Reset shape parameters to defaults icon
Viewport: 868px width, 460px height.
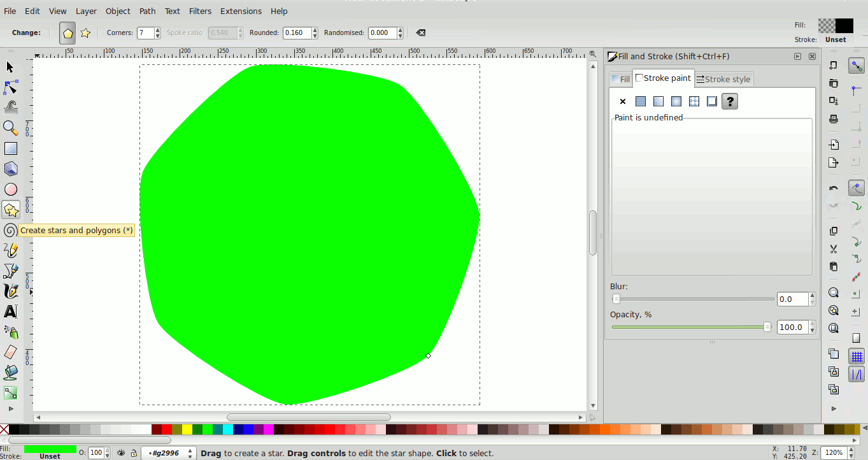421,32
